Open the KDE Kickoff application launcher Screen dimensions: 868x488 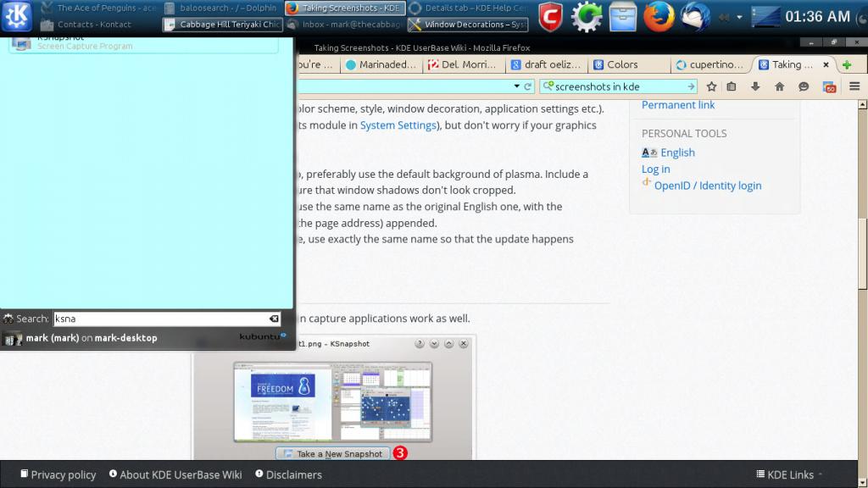17,16
